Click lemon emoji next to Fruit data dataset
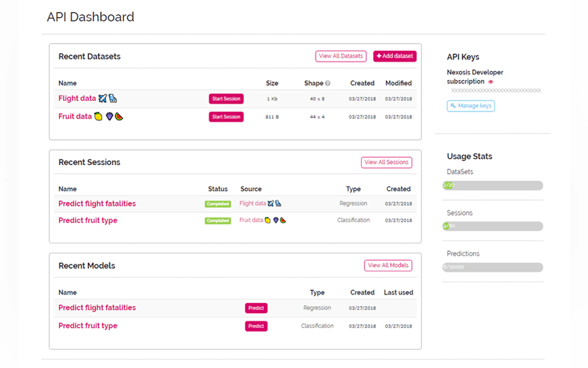The width and height of the screenshot is (588, 368). (98, 116)
